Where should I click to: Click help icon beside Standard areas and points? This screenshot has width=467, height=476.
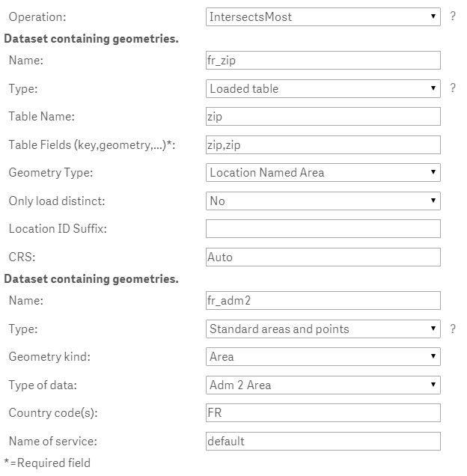tap(453, 329)
